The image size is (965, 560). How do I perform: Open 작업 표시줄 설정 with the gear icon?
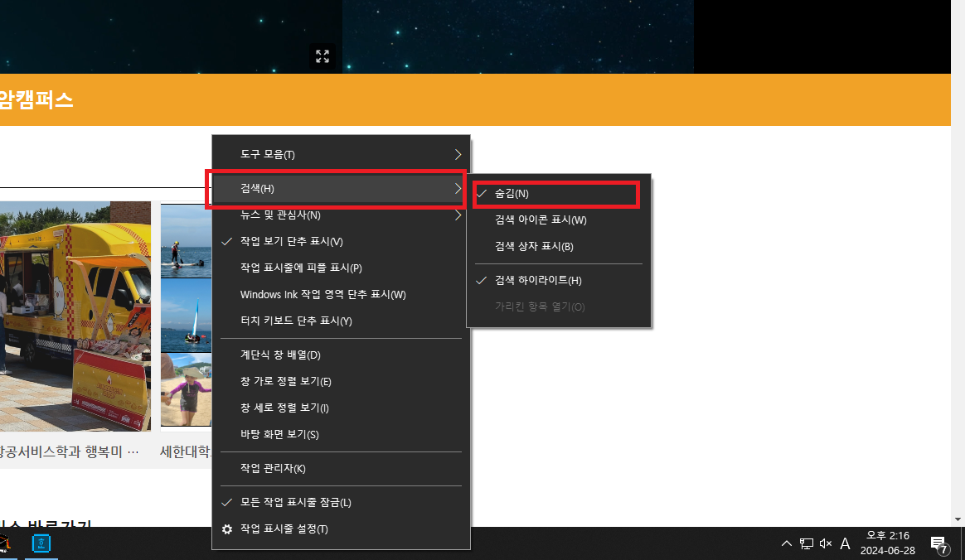pos(284,529)
